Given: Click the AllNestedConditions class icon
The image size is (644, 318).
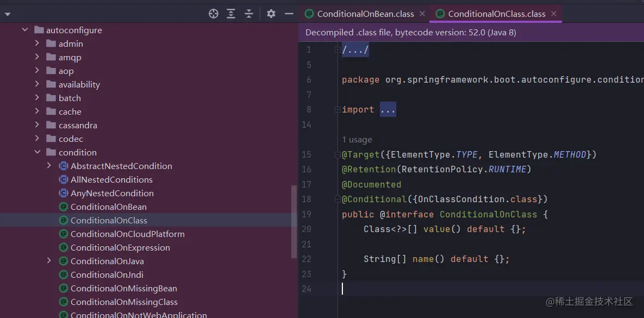Looking at the screenshot, I should coord(63,179).
